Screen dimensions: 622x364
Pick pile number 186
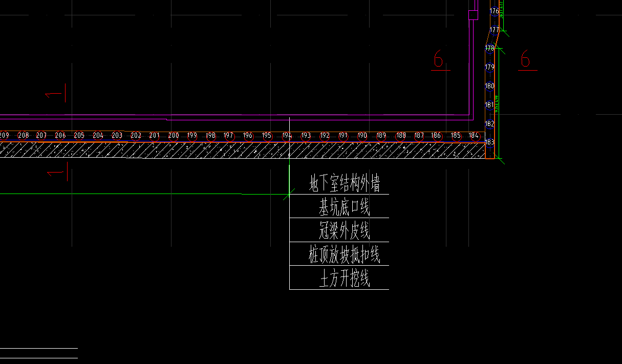pos(436,136)
